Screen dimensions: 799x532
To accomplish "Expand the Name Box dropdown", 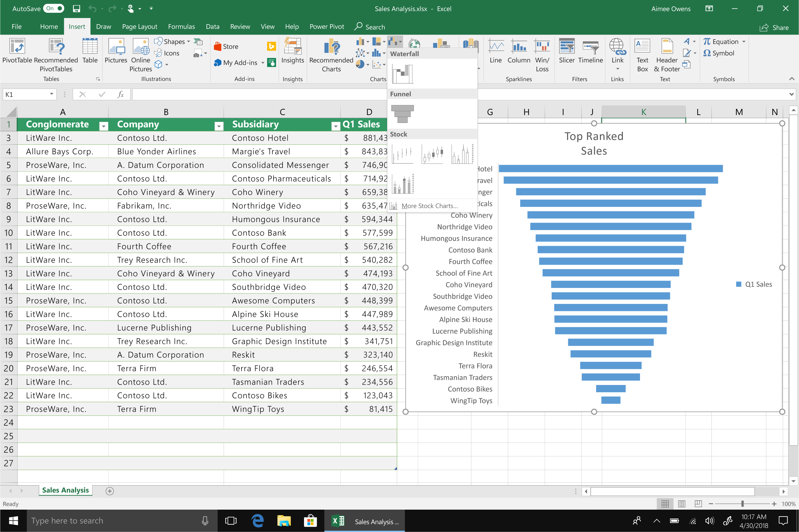I will [51, 94].
